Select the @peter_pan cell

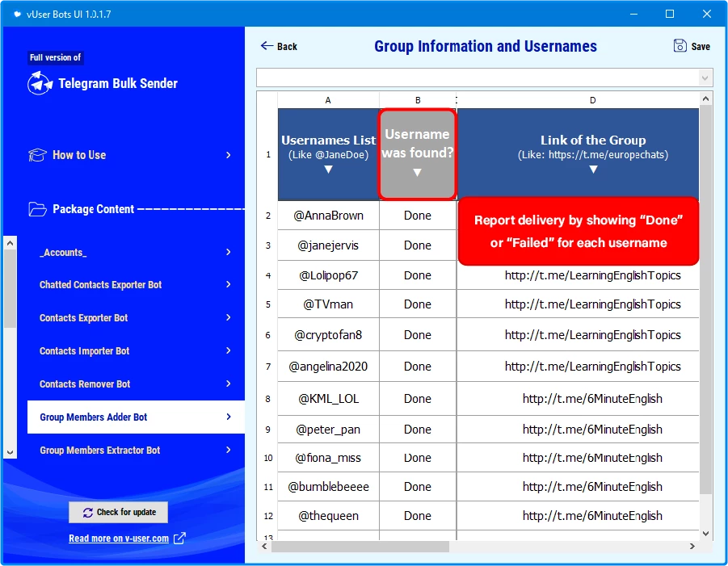[328, 430]
